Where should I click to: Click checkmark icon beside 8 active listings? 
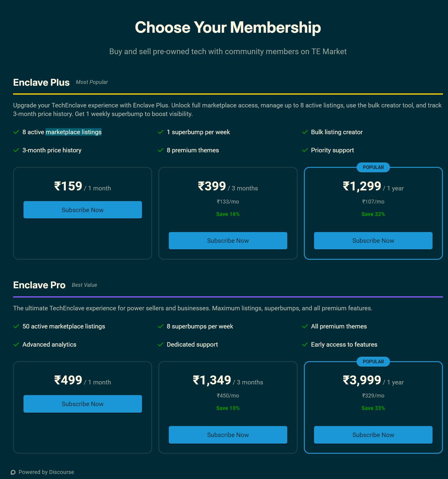pyautogui.click(x=16, y=132)
